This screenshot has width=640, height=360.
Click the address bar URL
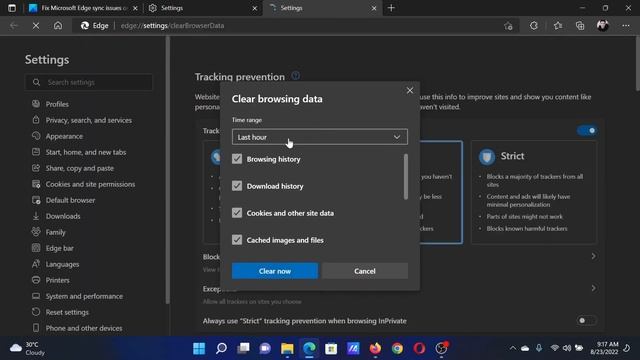172,26
